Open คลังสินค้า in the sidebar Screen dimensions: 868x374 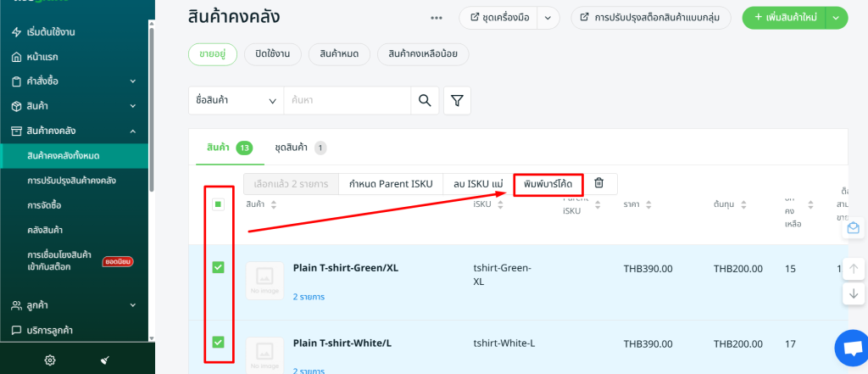click(x=45, y=230)
